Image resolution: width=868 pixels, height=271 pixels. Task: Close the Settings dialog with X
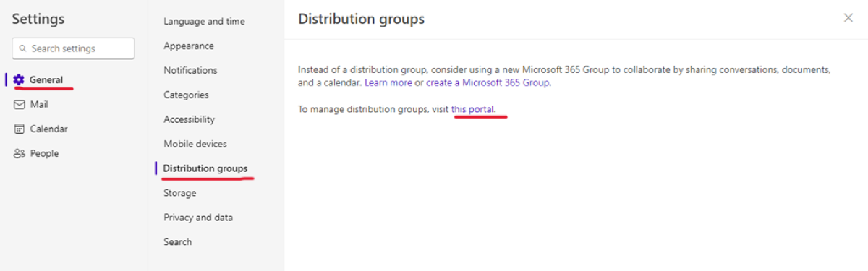click(x=848, y=18)
